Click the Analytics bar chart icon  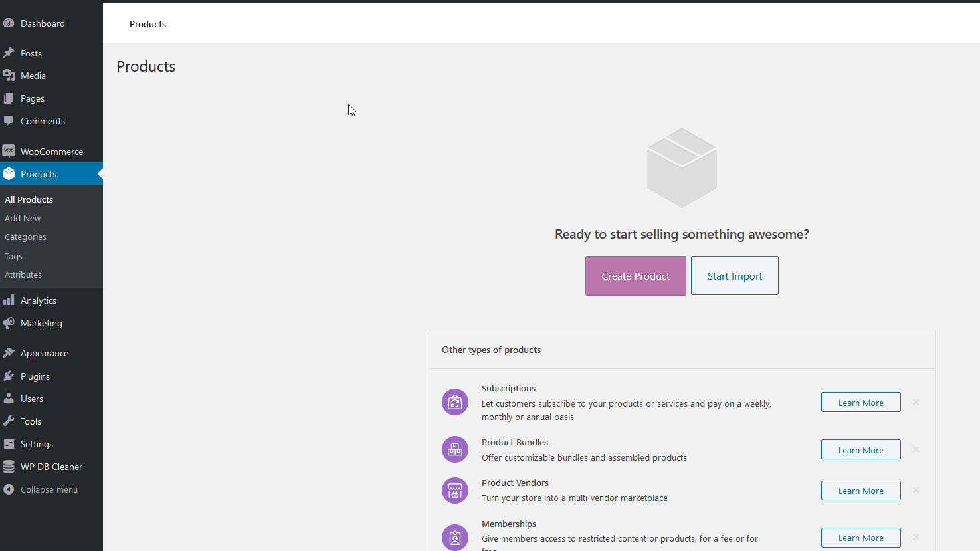[x=9, y=300]
